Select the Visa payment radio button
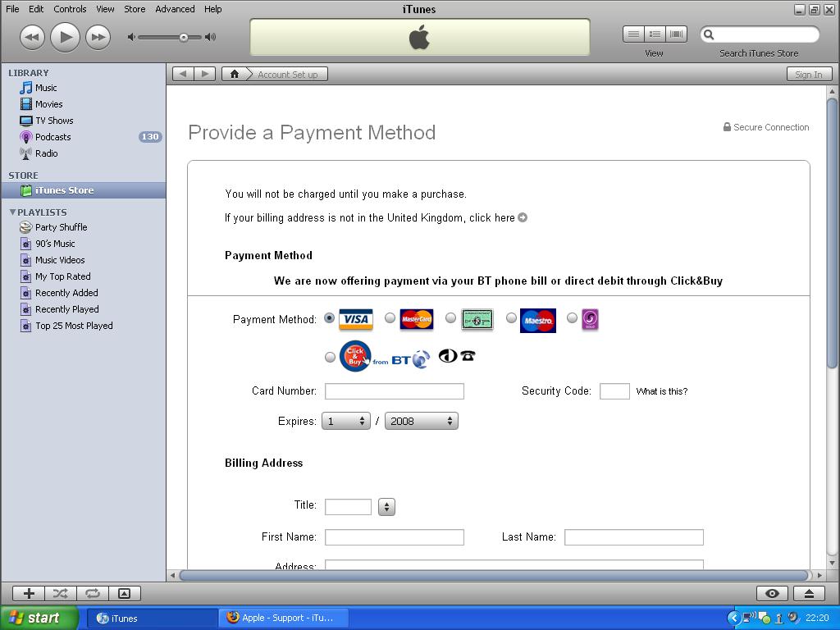The image size is (840, 630). (330, 317)
